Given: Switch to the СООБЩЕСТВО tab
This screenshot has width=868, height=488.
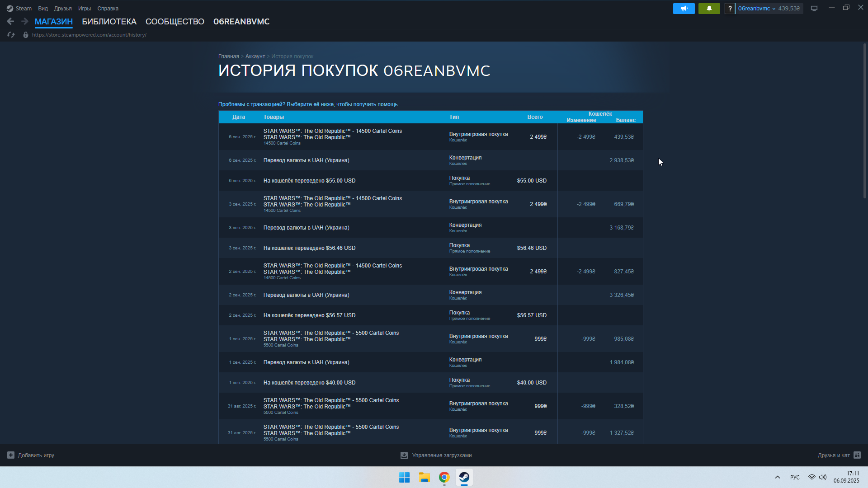Looking at the screenshot, I should (175, 22).
